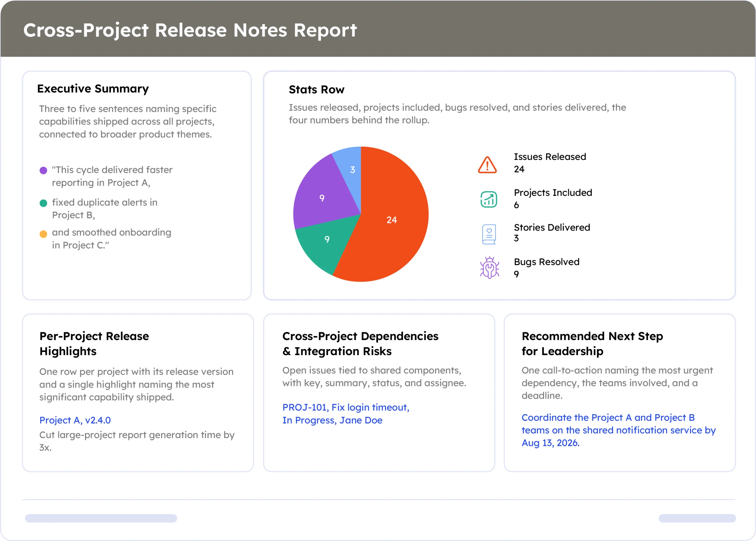Viewport: 756px width, 541px height.
Task: Click the 'Per-Project Release Highlights' heading
Action: coord(94,344)
